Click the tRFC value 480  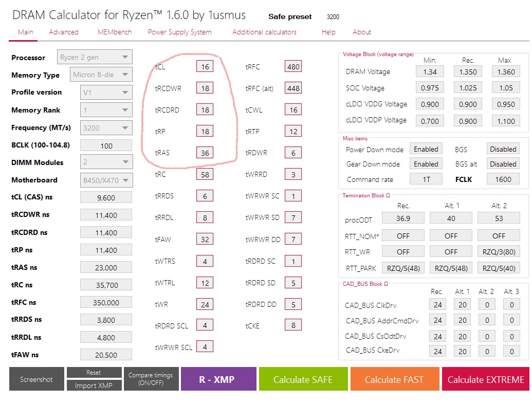tap(293, 66)
